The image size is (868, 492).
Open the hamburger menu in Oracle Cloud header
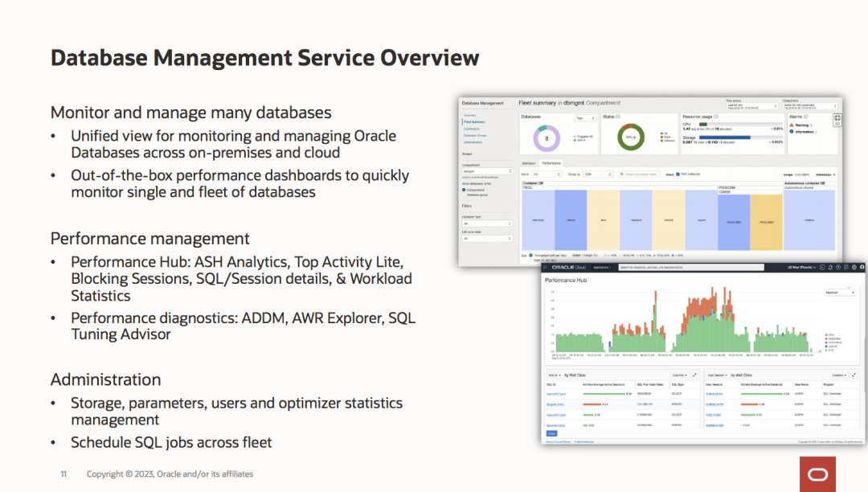545,268
